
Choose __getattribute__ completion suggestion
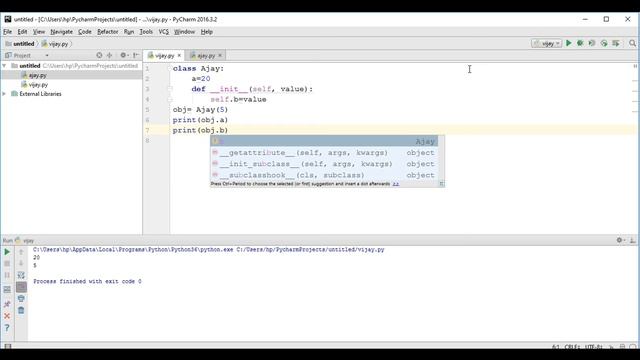coord(324,153)
